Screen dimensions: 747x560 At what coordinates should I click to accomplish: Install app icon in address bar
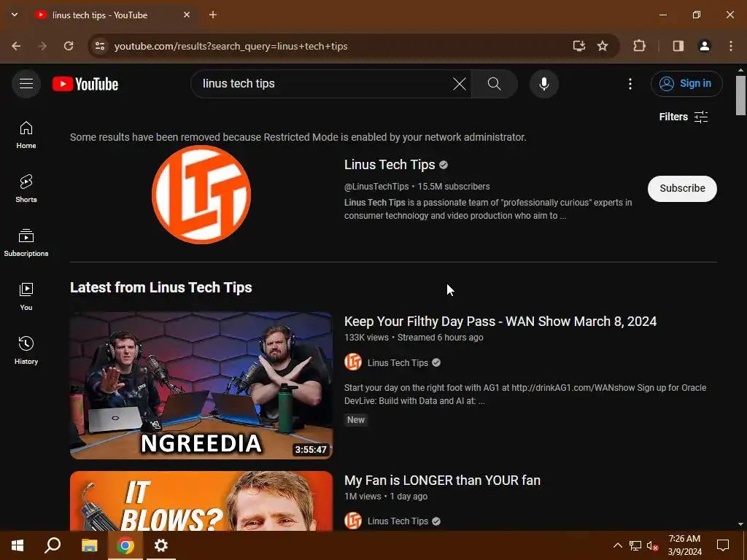point(578,46)
